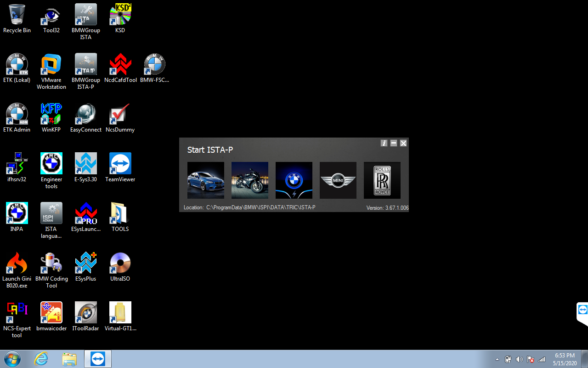Switch to TeamViewer in the taskbar
This screenshot has width=588, height=368.
coord(98,359)
